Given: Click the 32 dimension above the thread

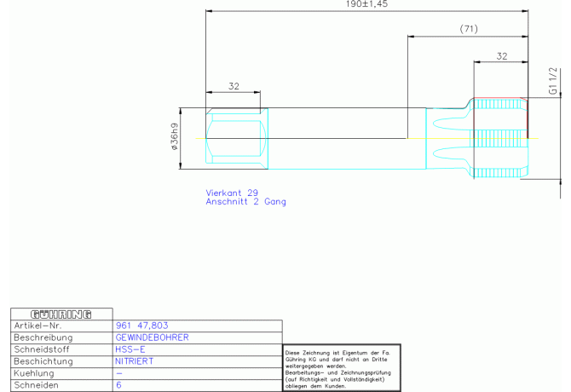Looking at the screenshot, I should click(502, 56).
